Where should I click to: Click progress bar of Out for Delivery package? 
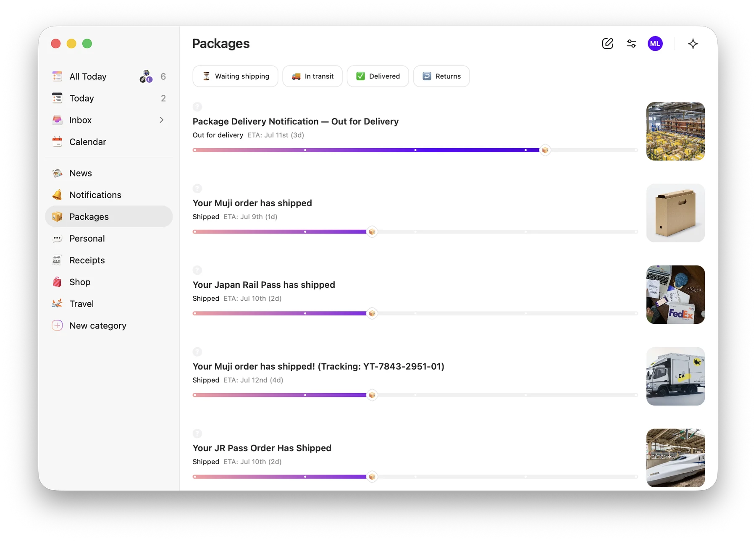[415, 150]
